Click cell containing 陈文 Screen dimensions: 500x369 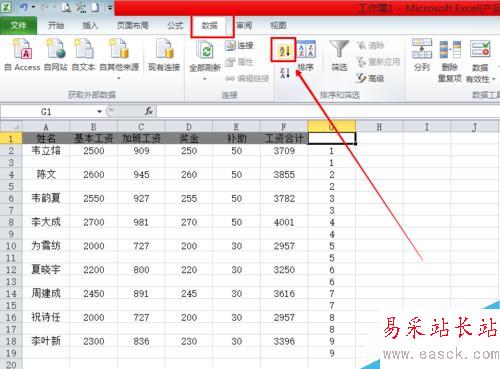[x=46, y=174]
